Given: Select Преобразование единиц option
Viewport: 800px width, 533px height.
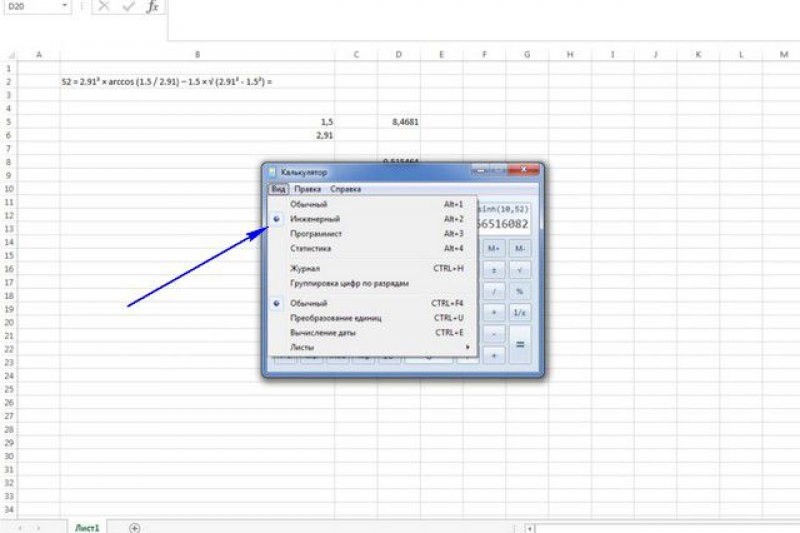Looking at the screenshot, I should click(372, 318).
